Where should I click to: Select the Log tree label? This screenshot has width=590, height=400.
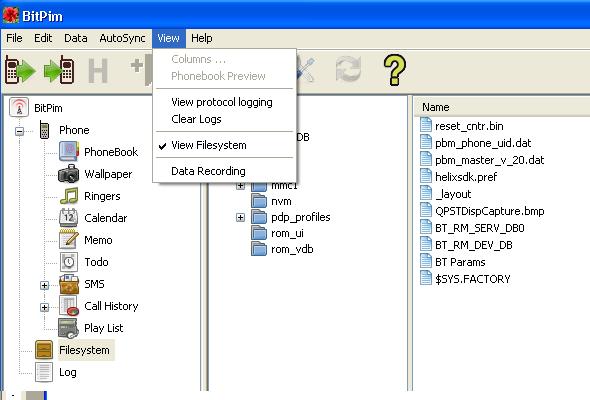[x=68, y=372]
